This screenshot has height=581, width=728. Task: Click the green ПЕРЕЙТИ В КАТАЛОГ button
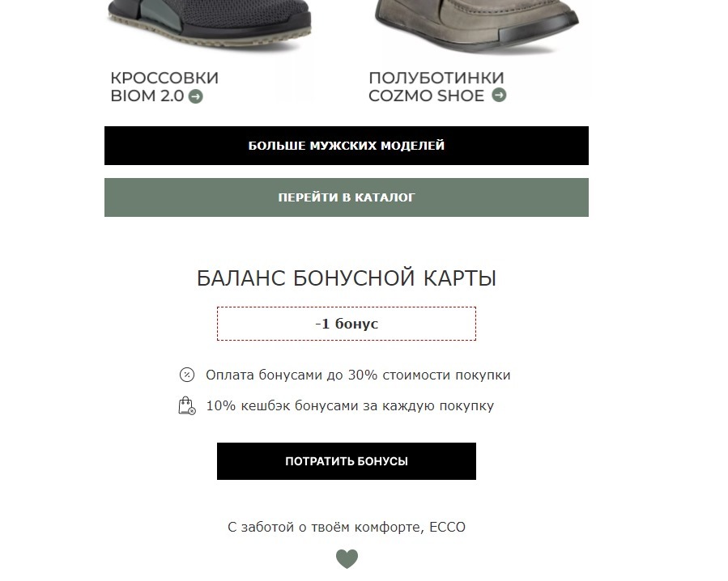(347, 197)
